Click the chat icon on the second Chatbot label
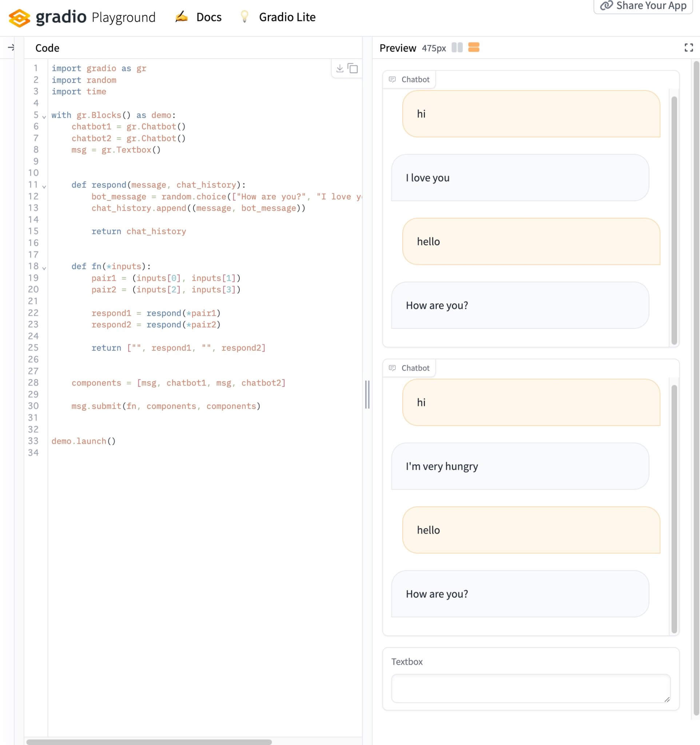Viewport: 700px width, 745px height. click(393, 368)
